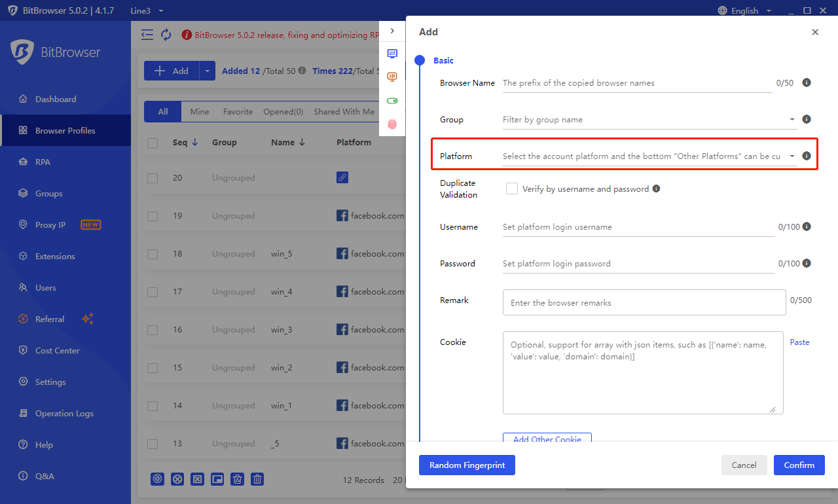Select the checkbox for profile win_1

point(153,406)
